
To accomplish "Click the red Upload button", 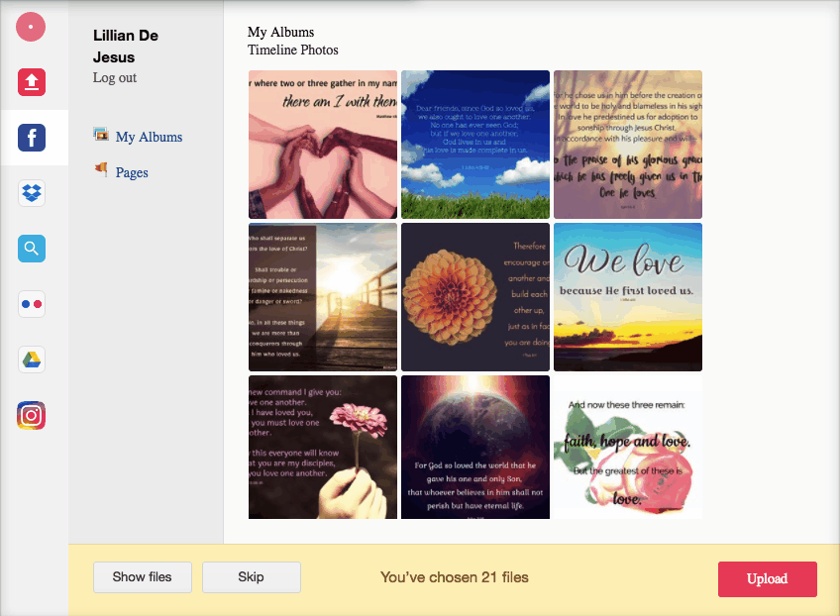I will [767, 579].
